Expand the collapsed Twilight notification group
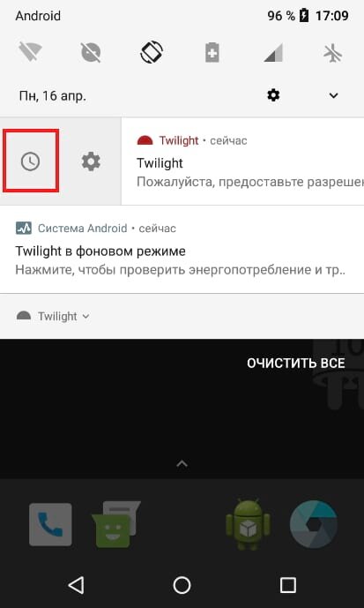364x608 pixels. [x=53, y=316]
